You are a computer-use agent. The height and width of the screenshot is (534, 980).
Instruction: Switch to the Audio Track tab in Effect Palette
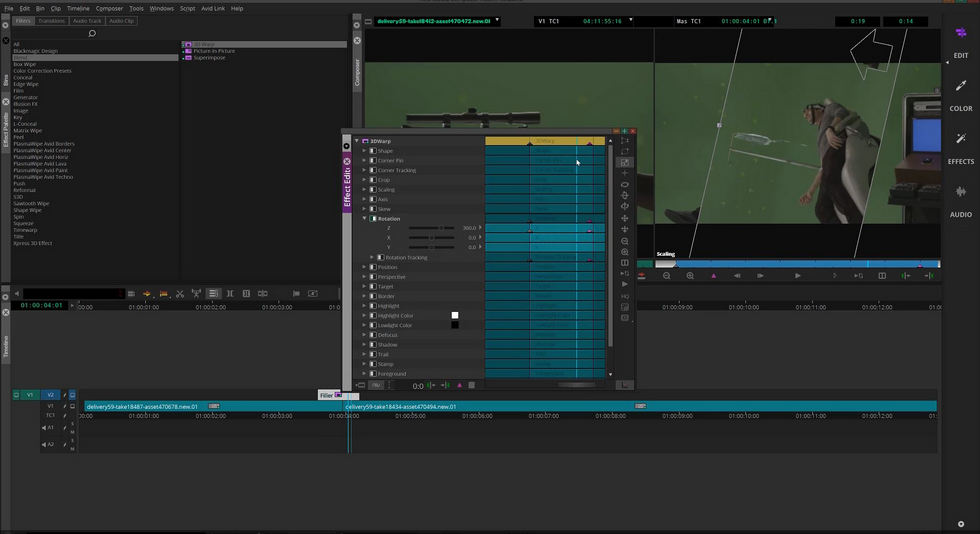pos(87,21)
